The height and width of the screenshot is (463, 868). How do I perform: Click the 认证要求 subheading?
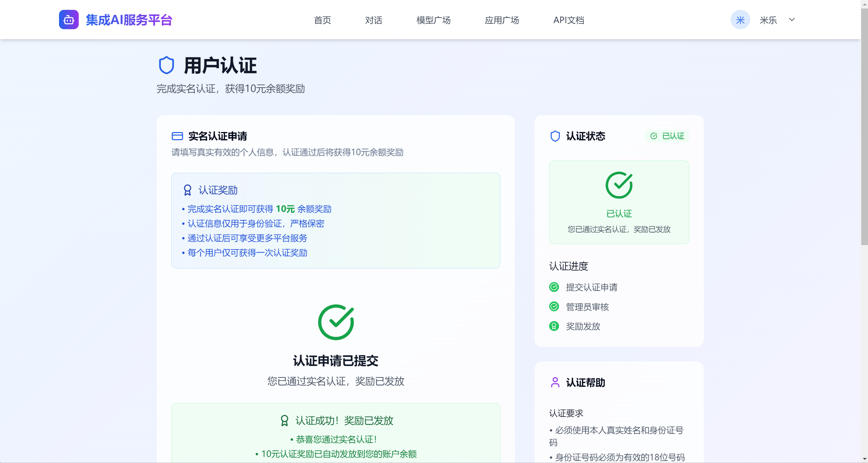(x=566, y=413)
